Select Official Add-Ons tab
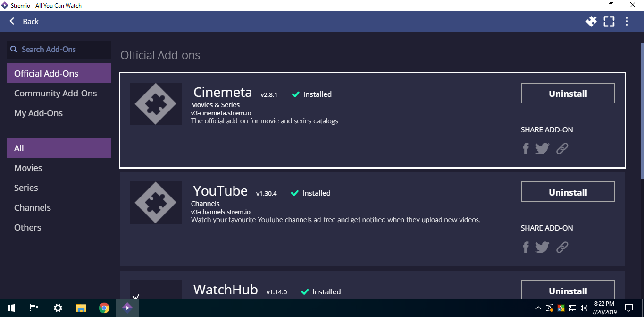 59,73
